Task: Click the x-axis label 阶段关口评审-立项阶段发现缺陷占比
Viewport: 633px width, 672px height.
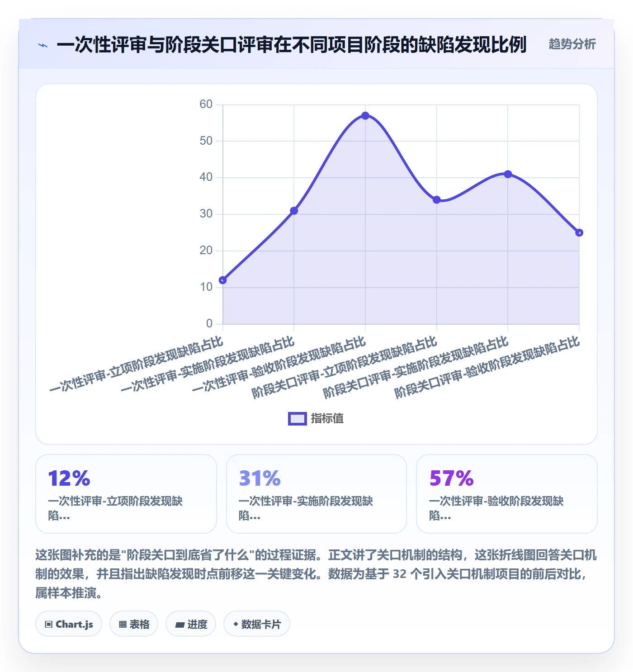Action: point(345,367)
